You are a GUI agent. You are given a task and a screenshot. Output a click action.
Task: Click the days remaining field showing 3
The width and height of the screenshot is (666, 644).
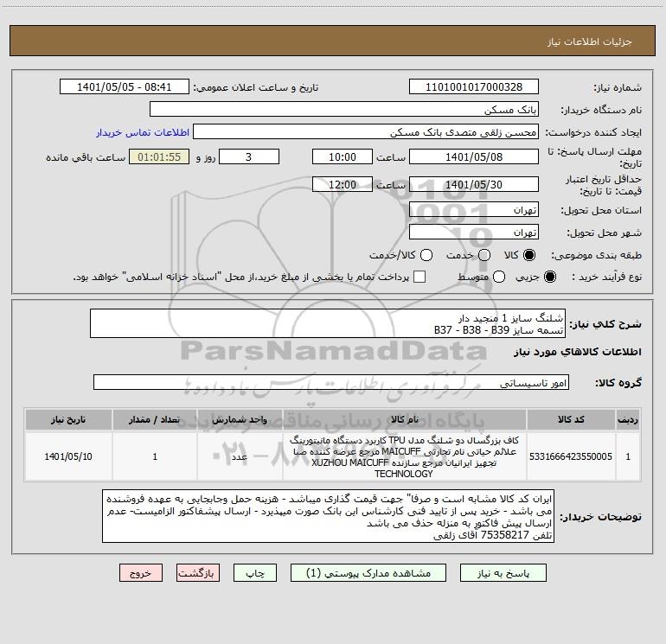tap(249, 156)
